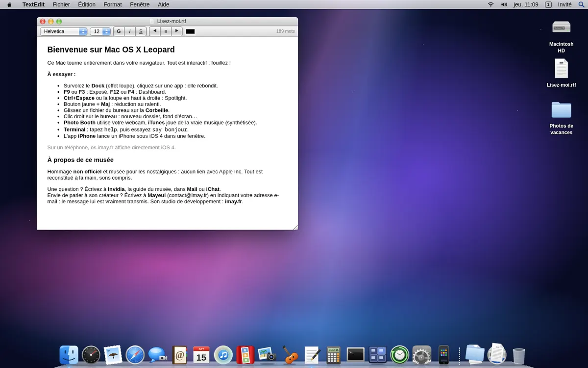
Task: Click the jeu. 11:09 clock
Action: click(526, 4)
